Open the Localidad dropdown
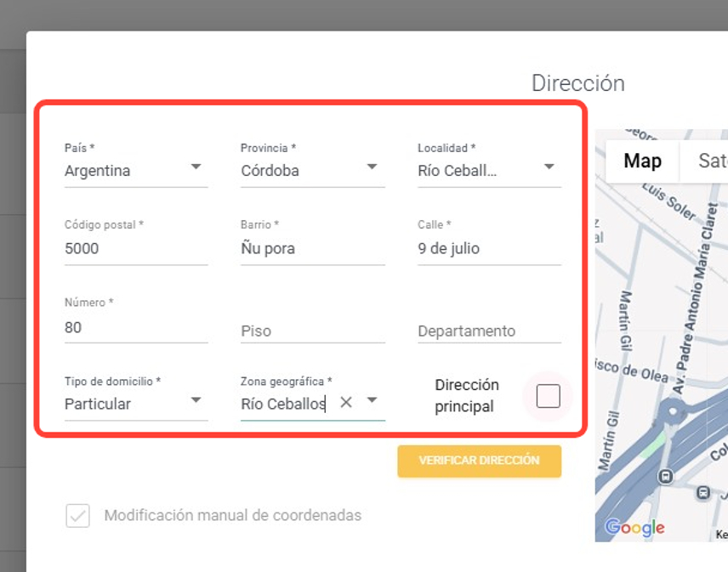 (x=549, y=167)
